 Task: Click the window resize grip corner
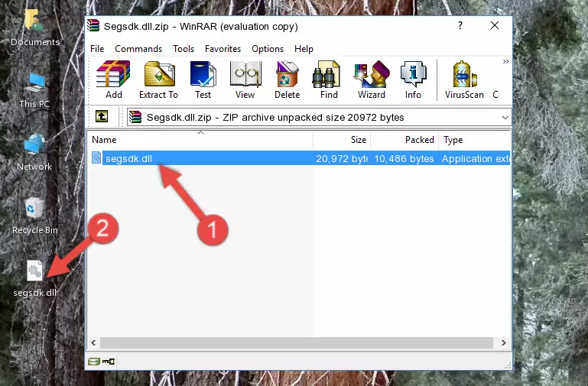[508, 366]
